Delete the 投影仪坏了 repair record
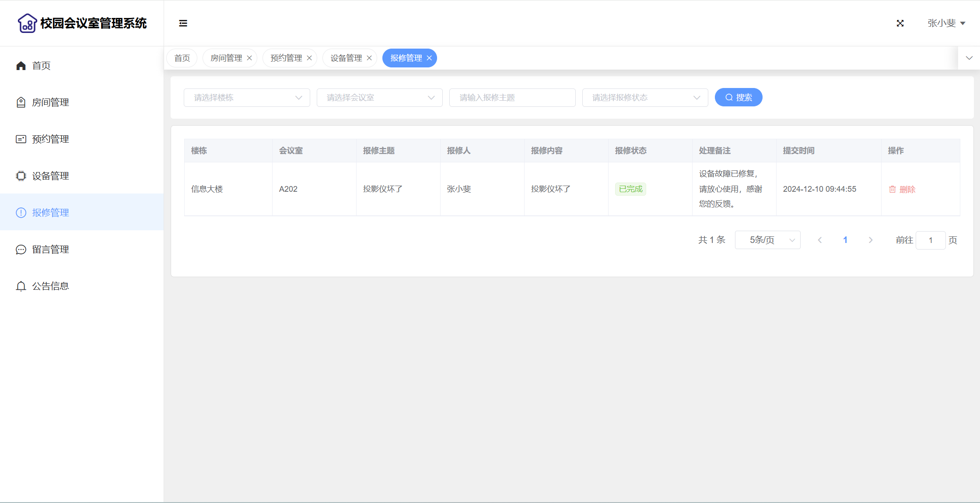The image size is (980, 503). [x=902, y=190]
